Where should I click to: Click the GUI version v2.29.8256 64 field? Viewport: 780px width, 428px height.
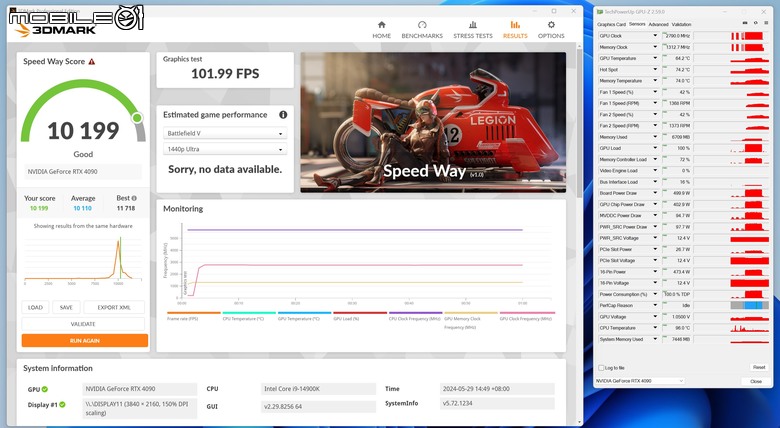(318, 407)
